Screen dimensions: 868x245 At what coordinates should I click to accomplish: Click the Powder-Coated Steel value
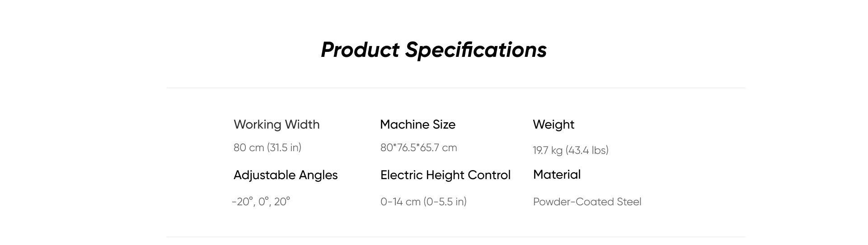587,202
